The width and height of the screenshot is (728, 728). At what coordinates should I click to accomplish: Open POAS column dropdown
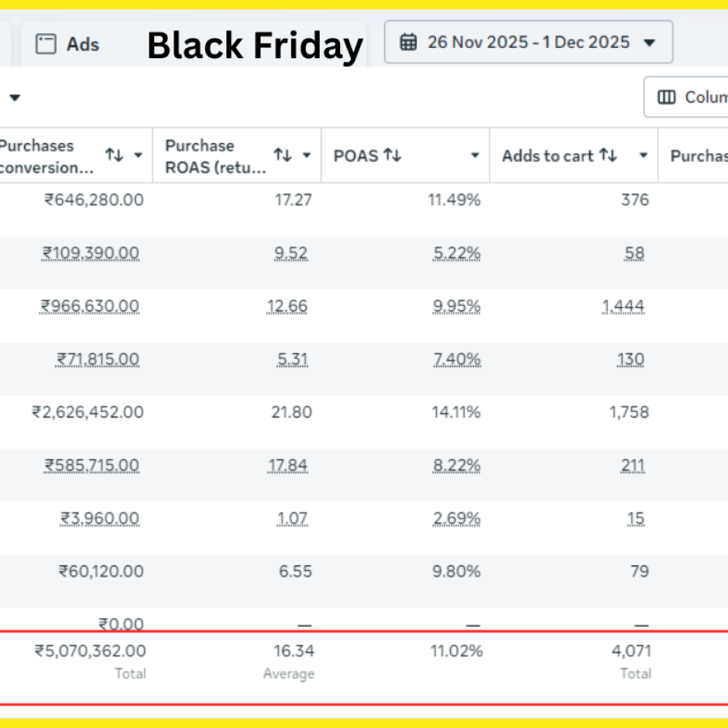tap(475, 155)
